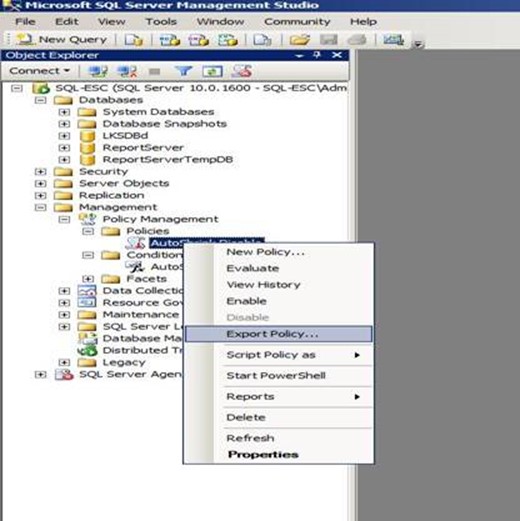Collapse the Policy Management node
This screenshot has width=520, height=521.
[64, 219]
